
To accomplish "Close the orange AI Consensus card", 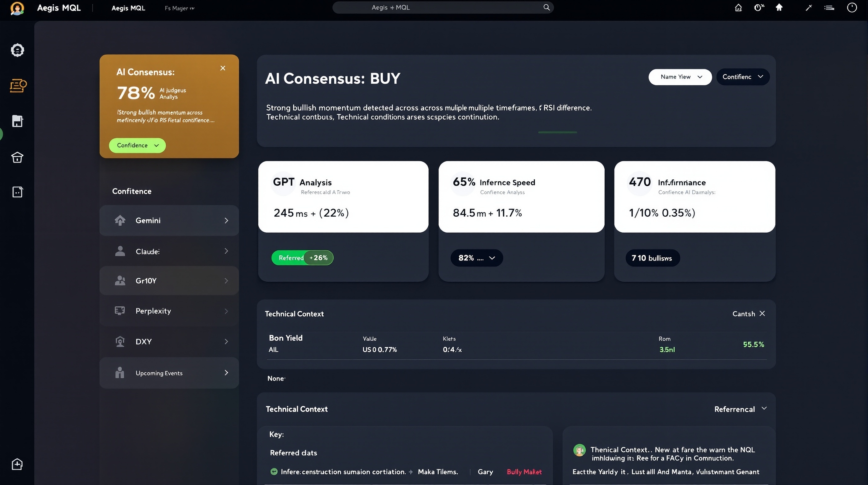I will pos(223,68).
